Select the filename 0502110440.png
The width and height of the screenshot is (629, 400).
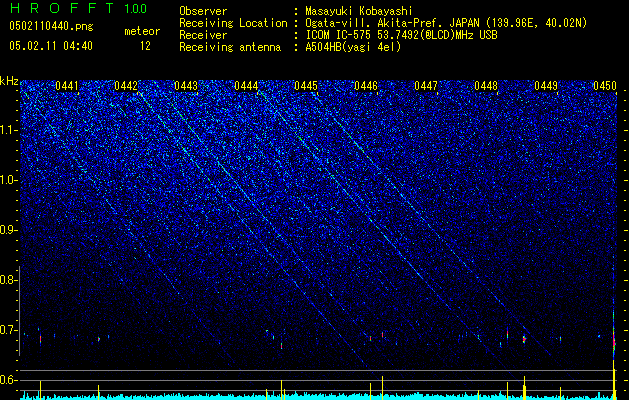[51, 27]
